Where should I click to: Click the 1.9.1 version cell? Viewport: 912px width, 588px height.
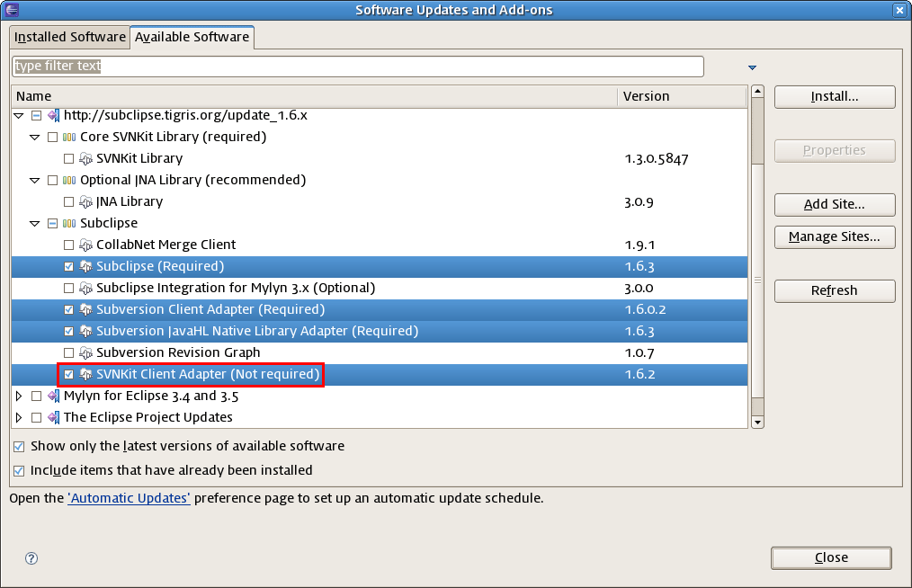pyautogui.click(x=639, y=245)
